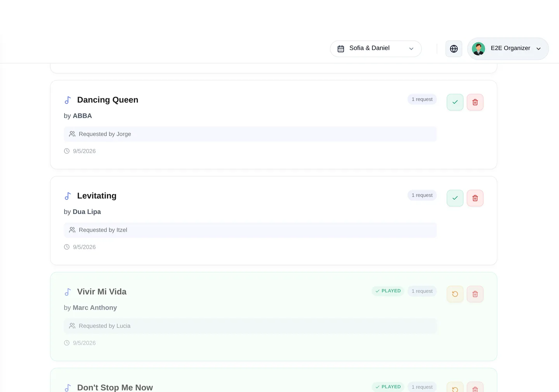Click the PLAYED badge on Vivir Mi Vida
The width and height of the screenshot is (559, 392).
[x=388, y=291]
